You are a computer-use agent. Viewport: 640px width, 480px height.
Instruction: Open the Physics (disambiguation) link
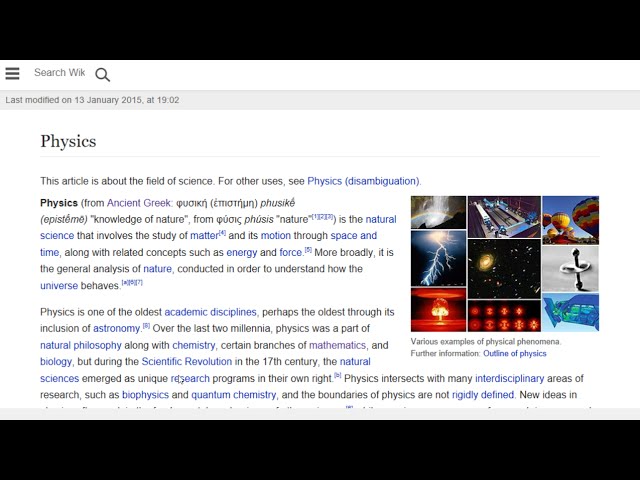[x=363, y=181]
